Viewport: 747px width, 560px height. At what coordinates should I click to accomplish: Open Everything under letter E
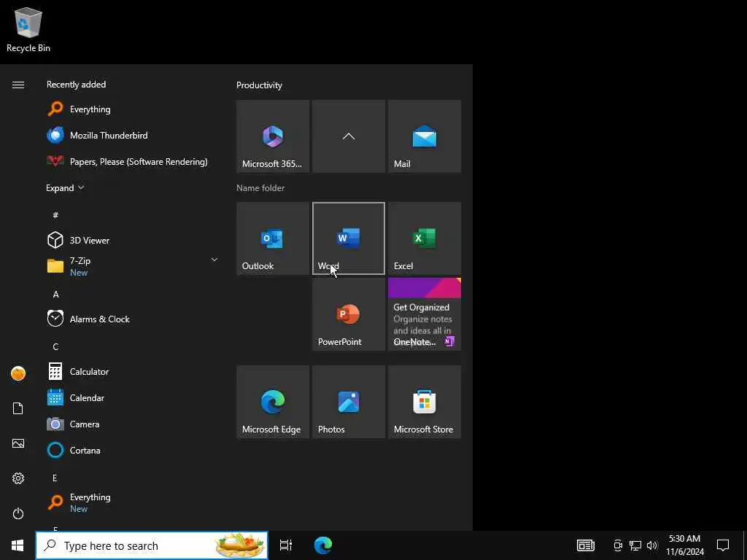point(132,502)
